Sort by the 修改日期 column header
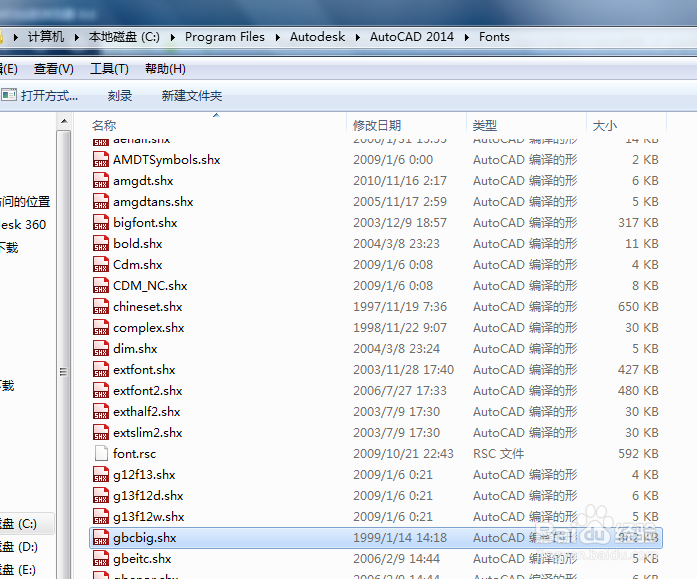Image resolution: width=697 pixels, height=579 pixels. (x=406, y=125)
